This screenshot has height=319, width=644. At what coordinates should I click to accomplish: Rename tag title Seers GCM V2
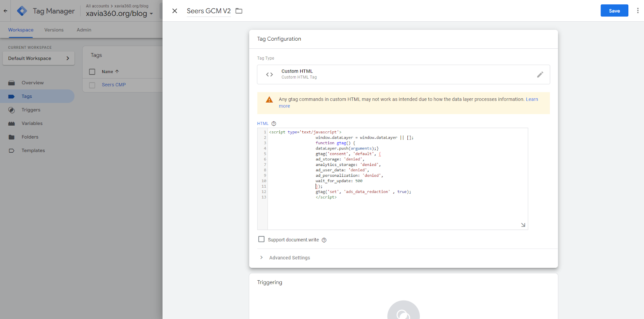[x=208, y=11]
